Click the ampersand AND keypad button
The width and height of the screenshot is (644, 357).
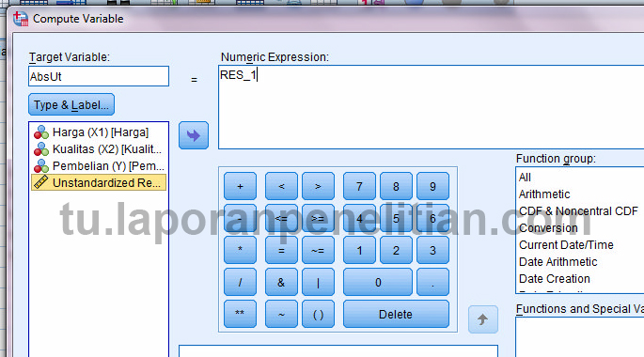[281, 282]
